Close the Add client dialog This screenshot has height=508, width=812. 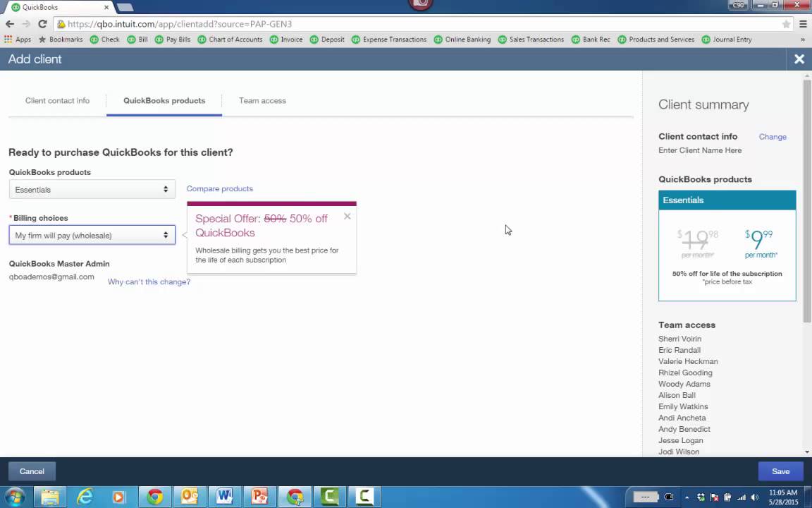[799, 59]
